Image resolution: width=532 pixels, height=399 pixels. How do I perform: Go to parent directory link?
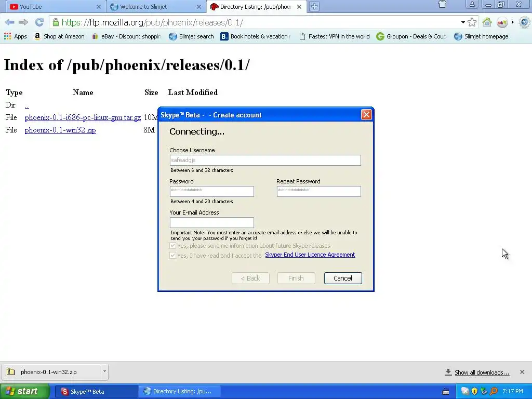point(27,105)
